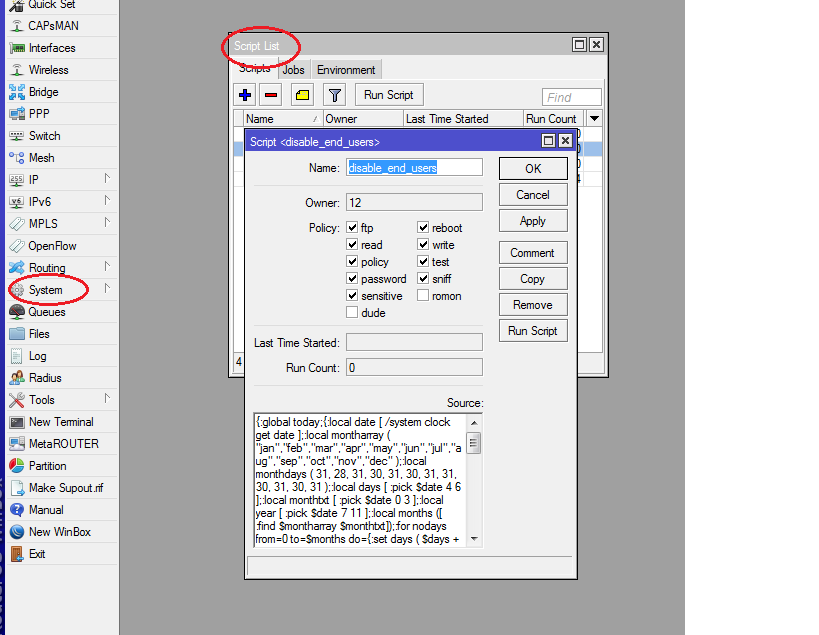Screen dimensions: 819x635
Task: Click the Find search box
Action: click(571, 97)
